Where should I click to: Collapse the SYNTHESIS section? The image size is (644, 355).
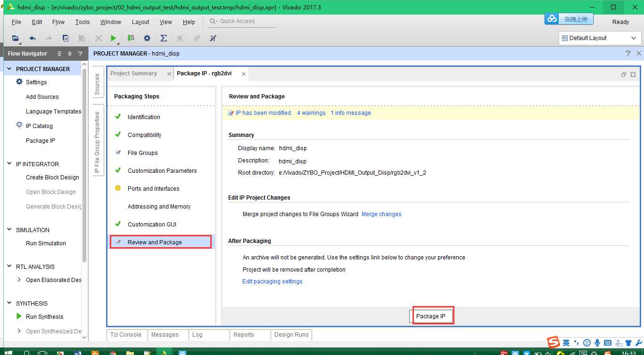coord(9,303)
